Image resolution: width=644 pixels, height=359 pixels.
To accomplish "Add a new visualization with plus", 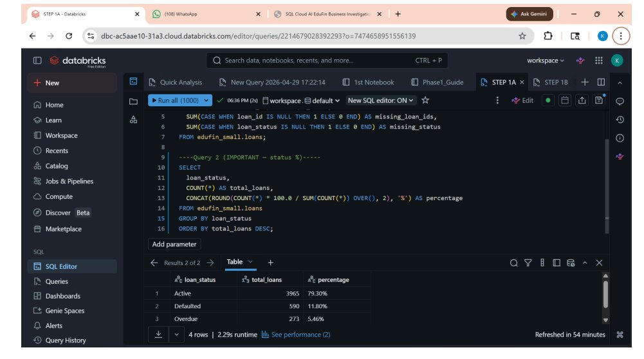I will click(x=270, y=262).
